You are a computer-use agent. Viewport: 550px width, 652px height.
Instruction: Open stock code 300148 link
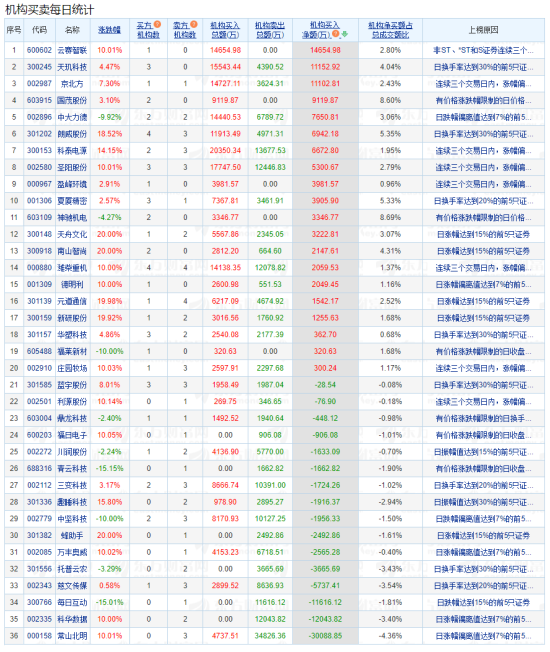pos(39,234)
